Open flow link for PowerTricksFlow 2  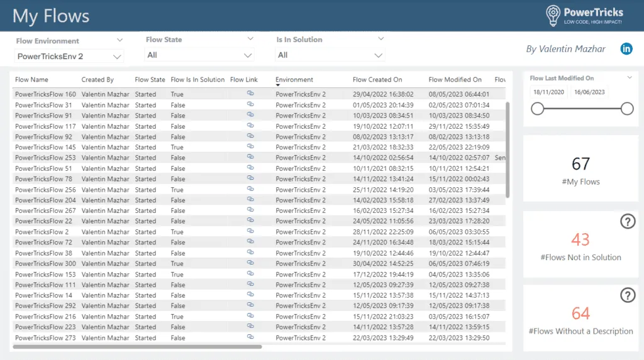click(x=250, y=231)
